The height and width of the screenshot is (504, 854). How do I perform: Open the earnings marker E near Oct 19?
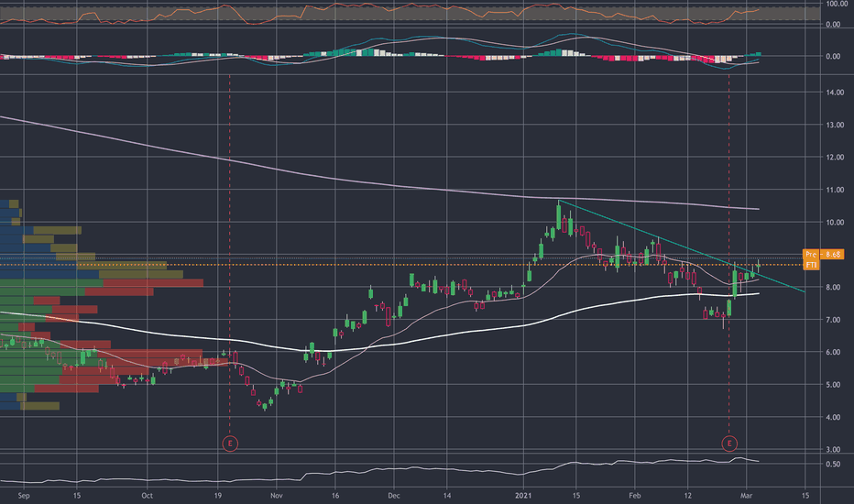(230, 444)
